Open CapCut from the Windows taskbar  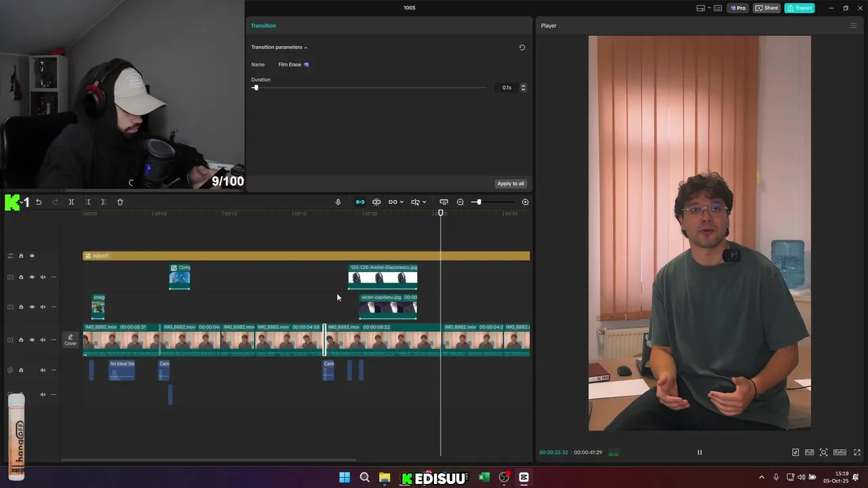(x=524, y=477)
